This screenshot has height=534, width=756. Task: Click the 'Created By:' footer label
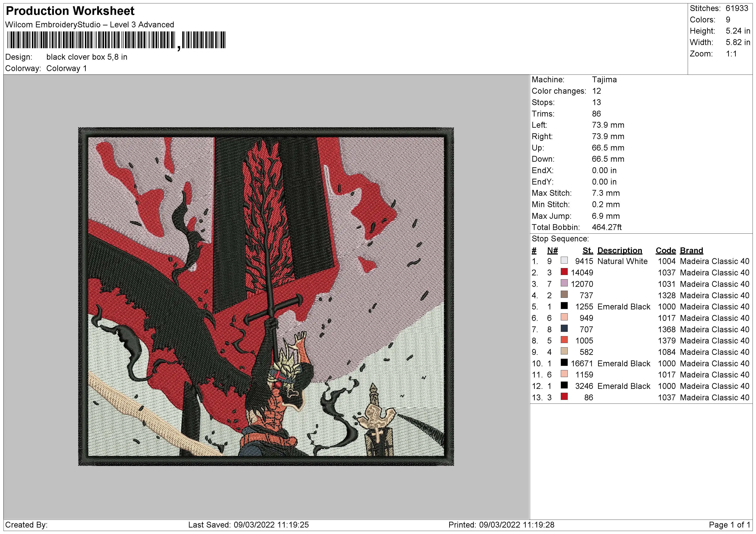click(x=26, y=525)
